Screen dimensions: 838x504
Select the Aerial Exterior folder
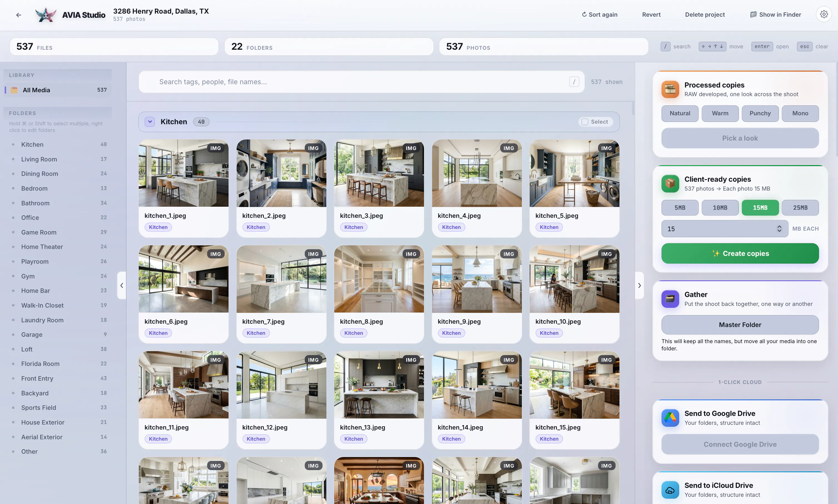pyautogui.click(x=58, y=437)
